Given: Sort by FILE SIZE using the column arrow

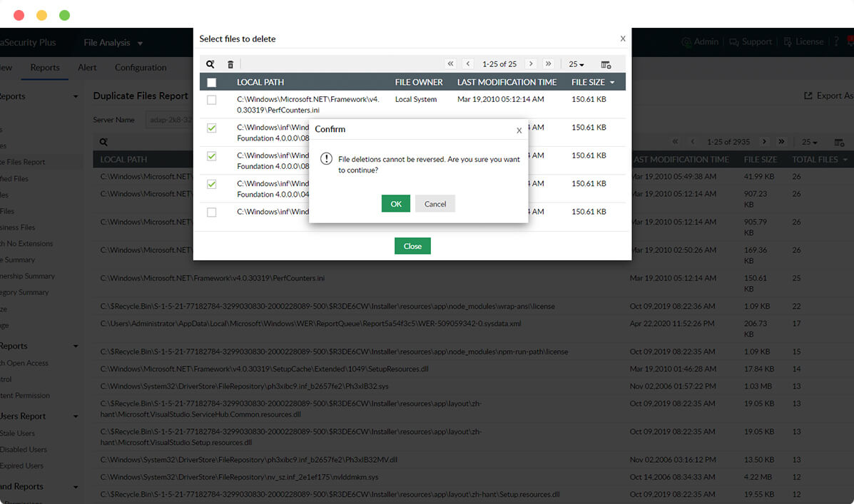Looking at the screenshot, I should 611,82.
